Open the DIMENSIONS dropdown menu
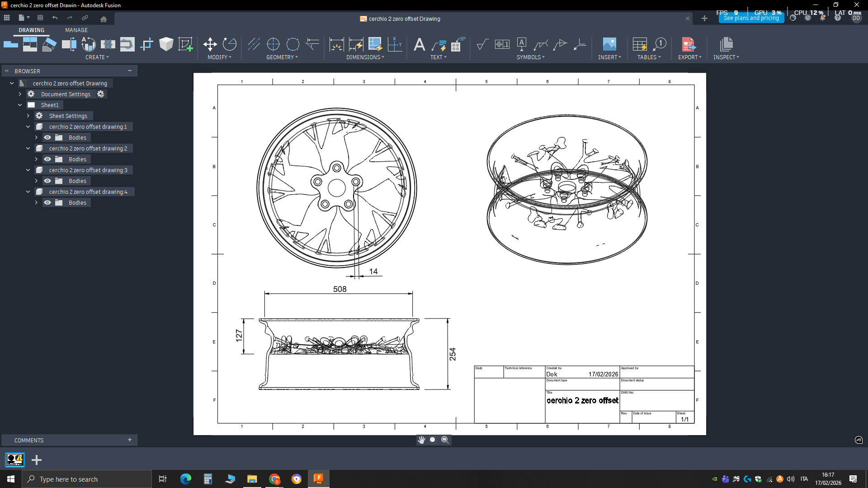The width and height of the screenshot is (868, 488). 365,57
